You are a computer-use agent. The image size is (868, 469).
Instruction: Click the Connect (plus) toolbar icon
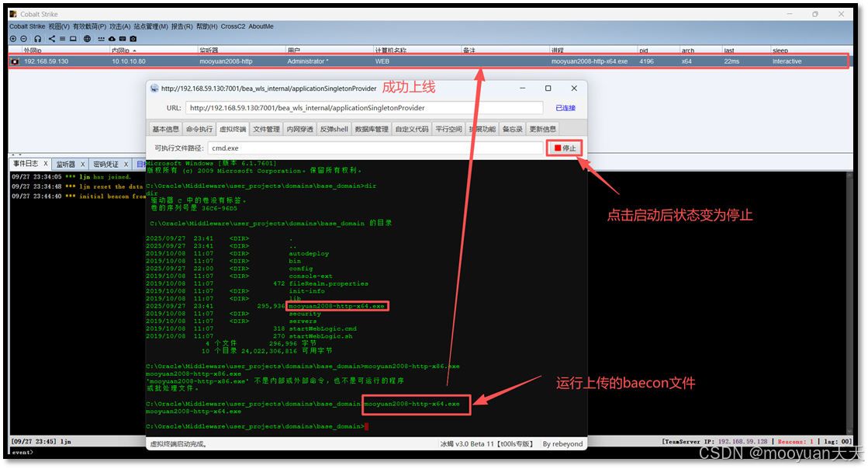(x=13, y=39)
